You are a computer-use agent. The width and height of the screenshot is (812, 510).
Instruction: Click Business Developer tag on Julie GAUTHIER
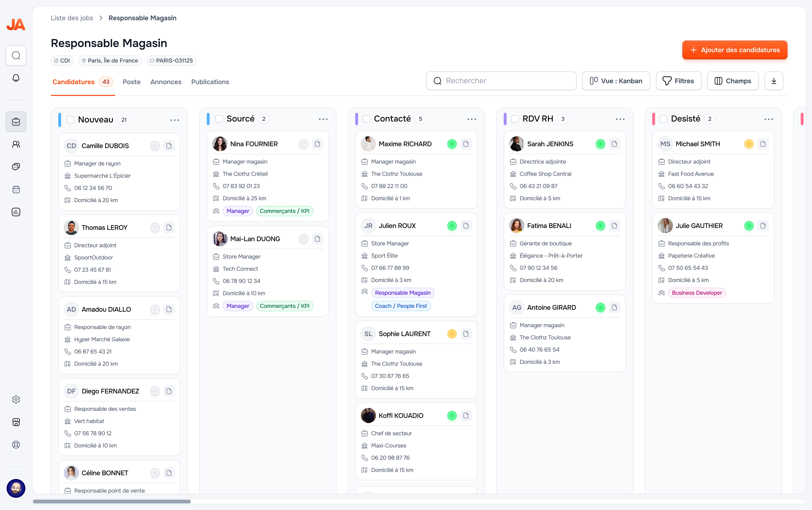click(697, 293)
